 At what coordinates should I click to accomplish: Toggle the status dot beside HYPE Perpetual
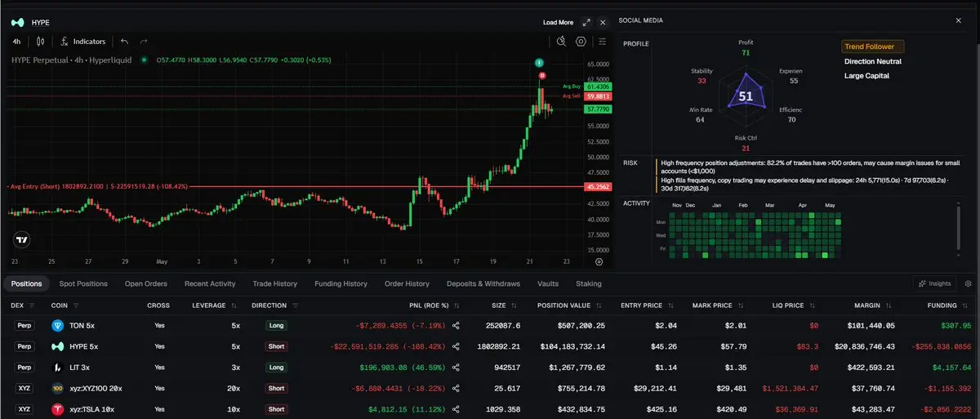pos(144,59)
